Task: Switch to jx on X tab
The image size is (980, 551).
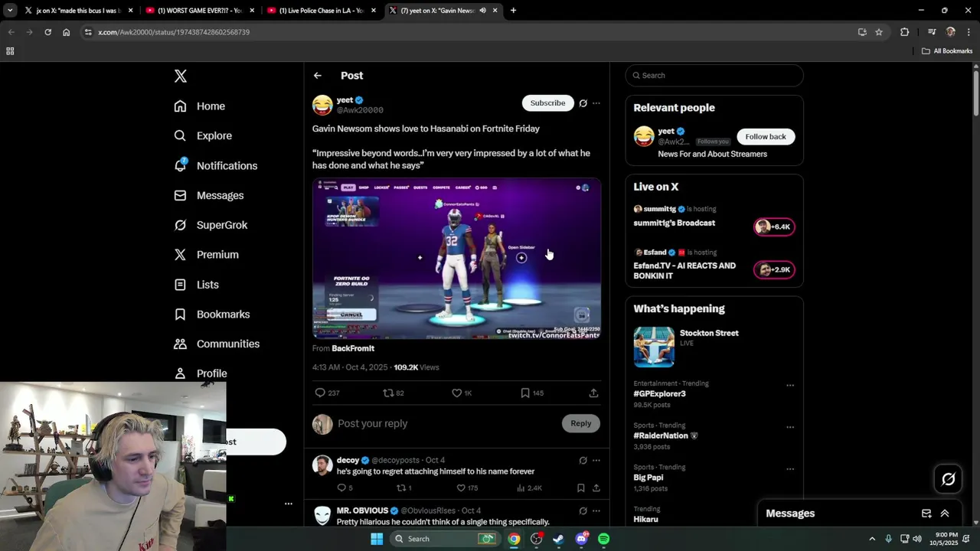Action: [78, 11]
